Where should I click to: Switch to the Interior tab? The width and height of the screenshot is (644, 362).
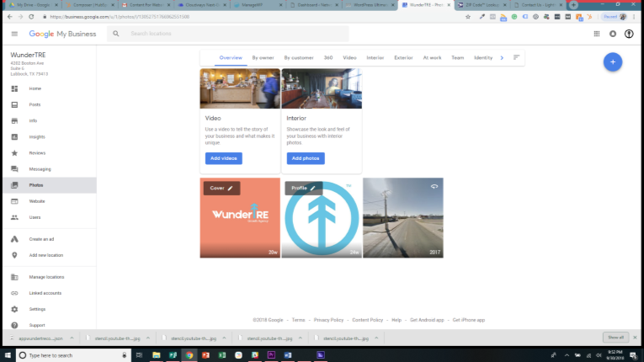click(x=375, y=58)
